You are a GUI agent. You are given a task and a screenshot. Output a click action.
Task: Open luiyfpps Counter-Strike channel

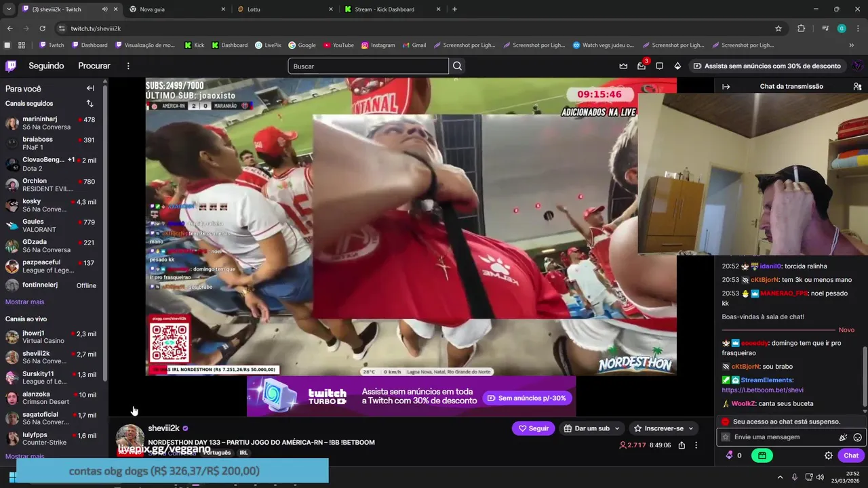point(52,439)
